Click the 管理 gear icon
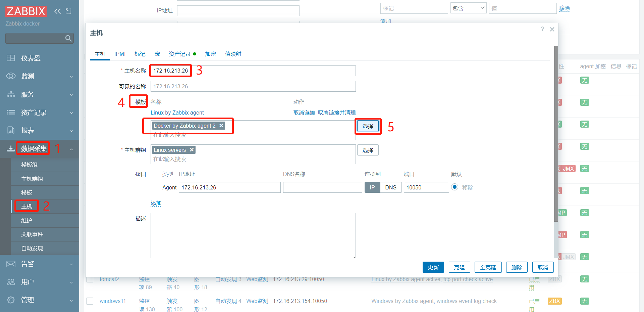Image resolution: width=644 pixels, height=312 pixels. tap(11, 300)
